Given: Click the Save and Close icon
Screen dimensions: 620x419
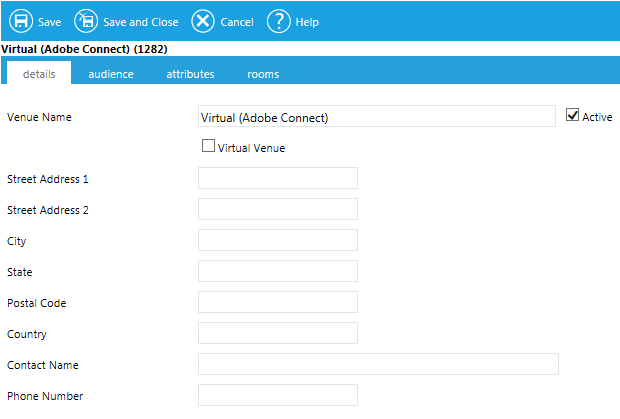Looking at the screenshot, I should tap(86, 21).
